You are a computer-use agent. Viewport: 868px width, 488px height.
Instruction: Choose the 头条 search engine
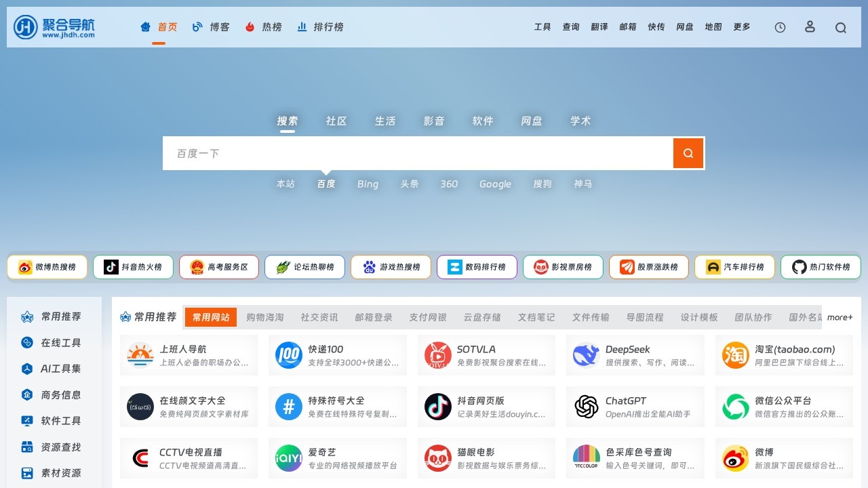point(410,184)
